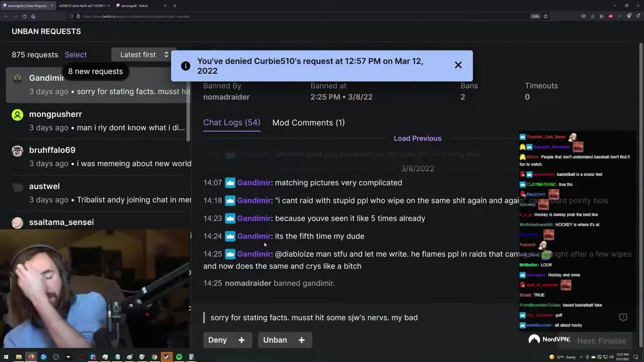The width and height of the screenshot is (644, 362).
Task: Open ssaitama_sensei's unban request
Action: click(98, 222)
